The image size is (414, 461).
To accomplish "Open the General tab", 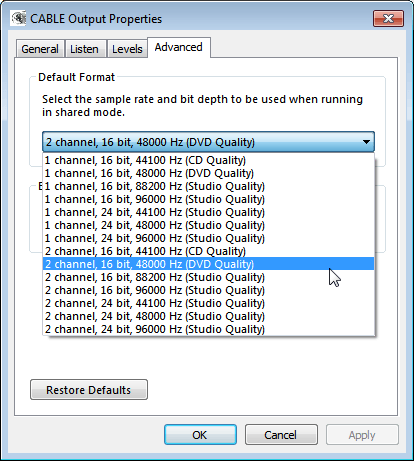I will [40, 49].
